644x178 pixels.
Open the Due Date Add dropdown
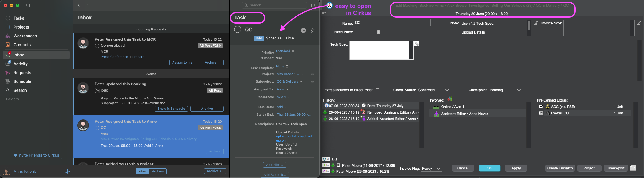281,107
